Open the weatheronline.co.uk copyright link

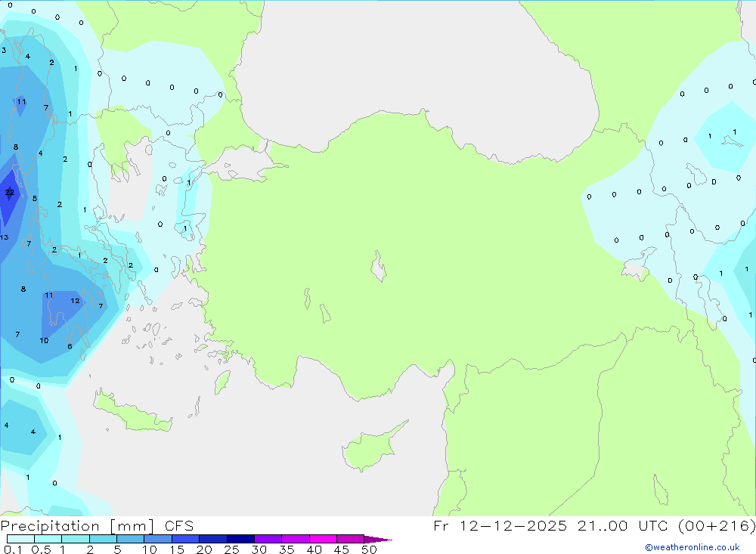(692, 547)
